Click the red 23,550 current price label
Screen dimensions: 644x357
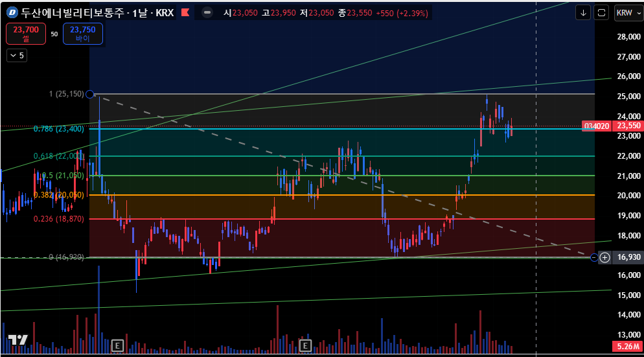(628, 126)
